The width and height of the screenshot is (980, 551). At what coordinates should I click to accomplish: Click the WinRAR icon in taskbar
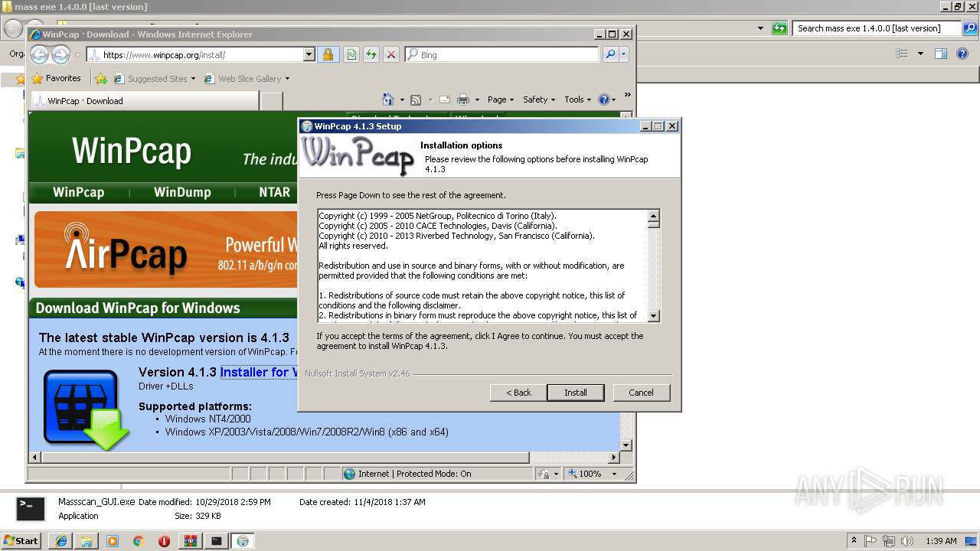(191, 541)
